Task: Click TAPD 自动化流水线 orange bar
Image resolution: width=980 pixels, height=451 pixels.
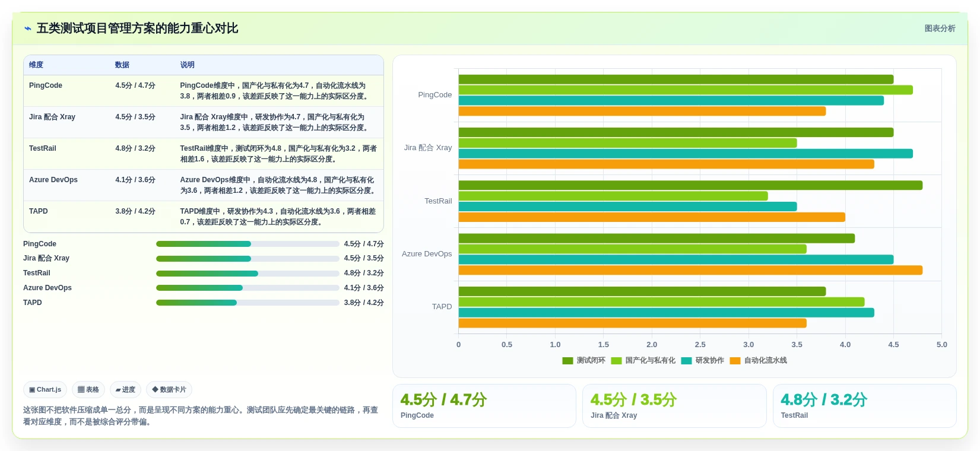Action: tap(633, 323)
